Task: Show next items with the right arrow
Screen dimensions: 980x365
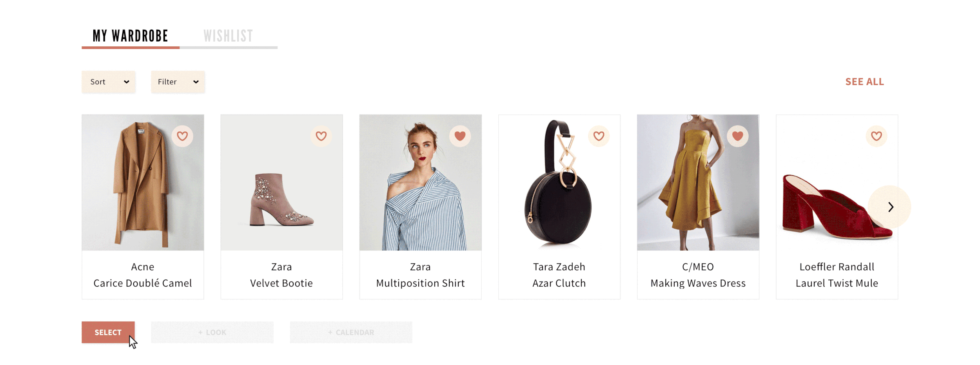Action: tap(889, 207)
